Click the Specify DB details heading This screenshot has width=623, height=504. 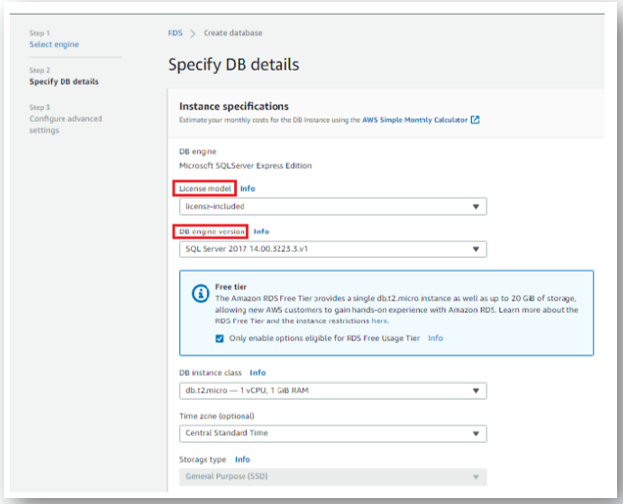pos(234,64)
